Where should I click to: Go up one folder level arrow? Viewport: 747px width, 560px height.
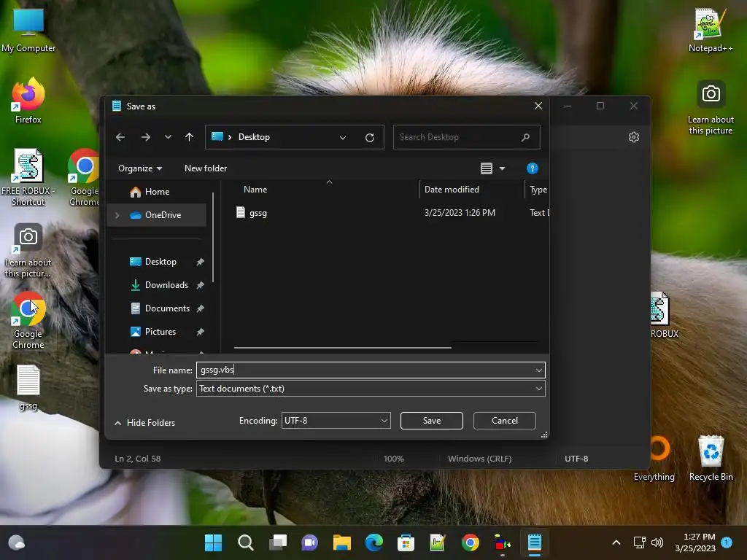click(x=189, y=137)
